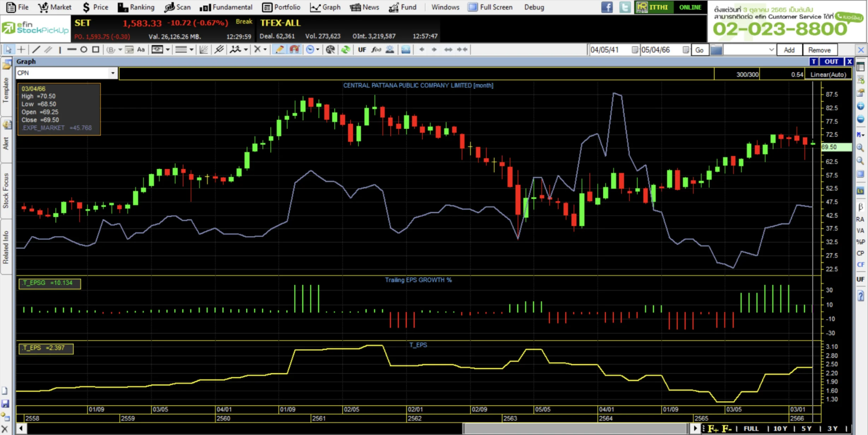The width and height of the screenshot is (868, 435).
Task: Click the UF toolbar icon
Action: 362,50
